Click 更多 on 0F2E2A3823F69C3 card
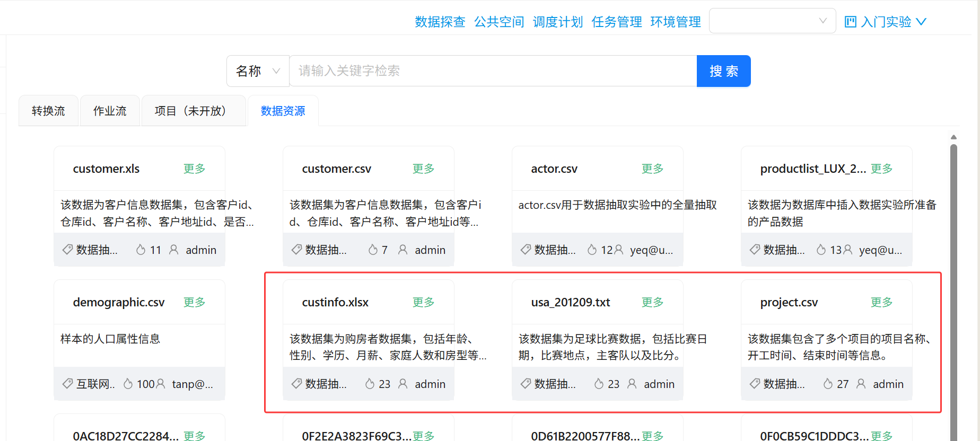Image resolution: width=980 pixels, height=441 pixels. [x=423, y=436]
